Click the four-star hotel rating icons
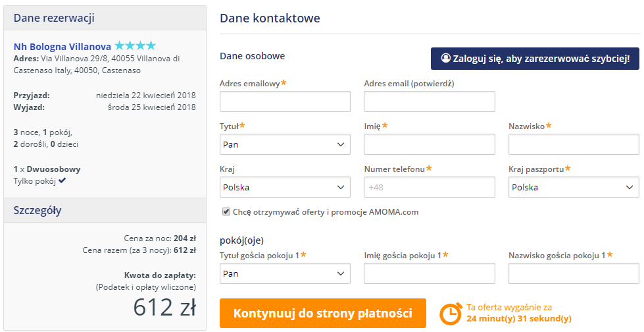This screenshot has height=332, width=644. click(136, 45)
